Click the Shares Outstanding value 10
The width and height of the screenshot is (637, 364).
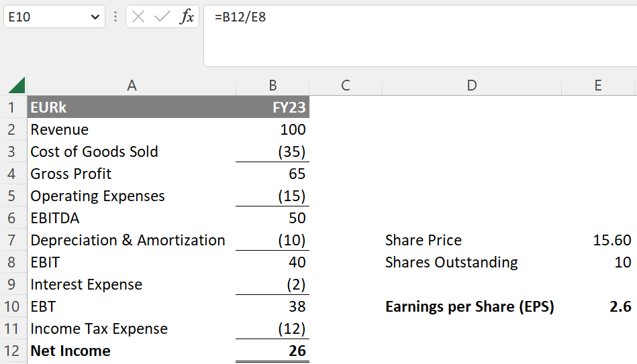click(598, 262)
